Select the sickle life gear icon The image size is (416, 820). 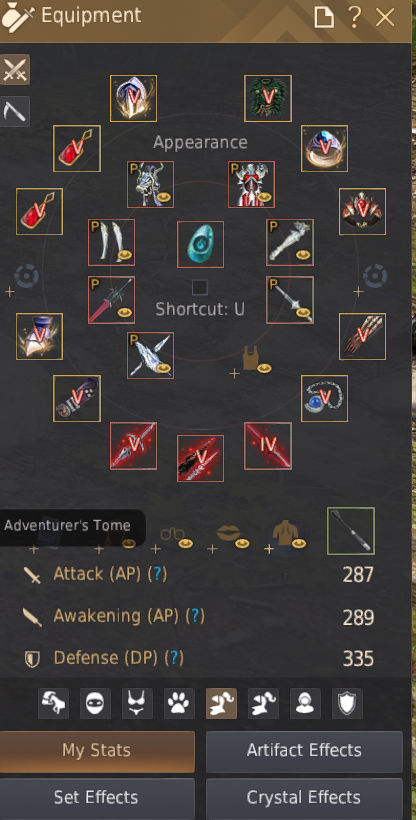click(15, 111)
